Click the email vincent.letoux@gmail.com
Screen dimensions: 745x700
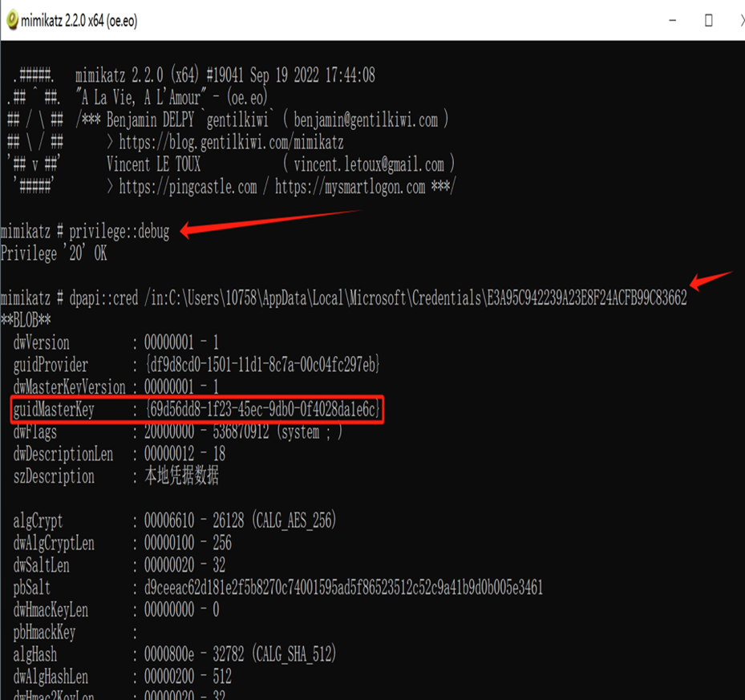(369, 164)
